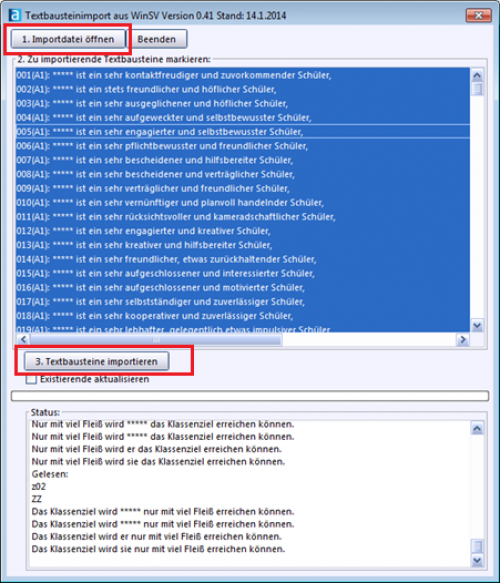Select entry 014 'freundlicher, etwas zurückhaltender Schüler'
This screenshot has height=583, width=500.
243,259
